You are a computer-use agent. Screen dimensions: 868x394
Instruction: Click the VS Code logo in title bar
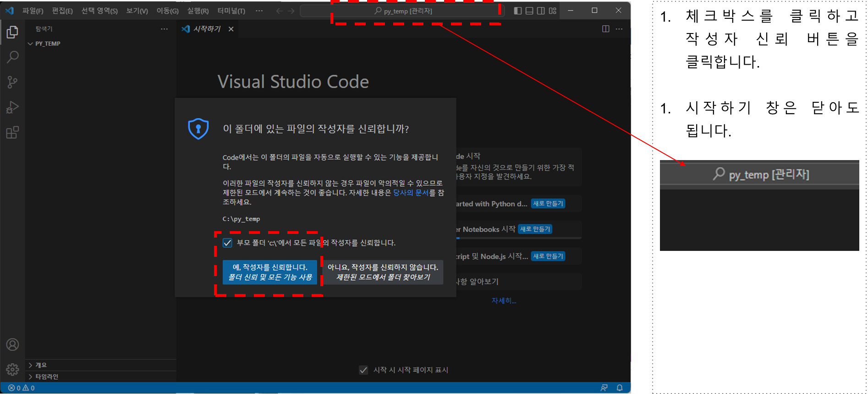(10, 11)
